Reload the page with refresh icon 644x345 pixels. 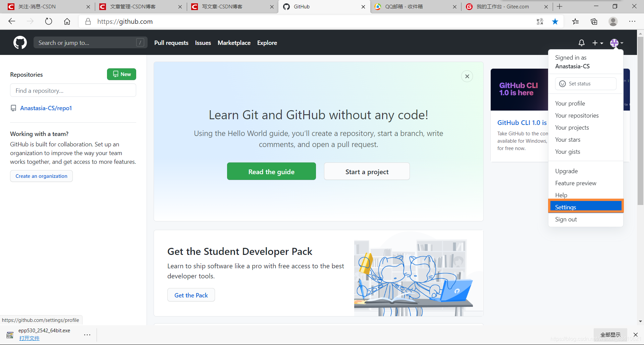[49, 21]
